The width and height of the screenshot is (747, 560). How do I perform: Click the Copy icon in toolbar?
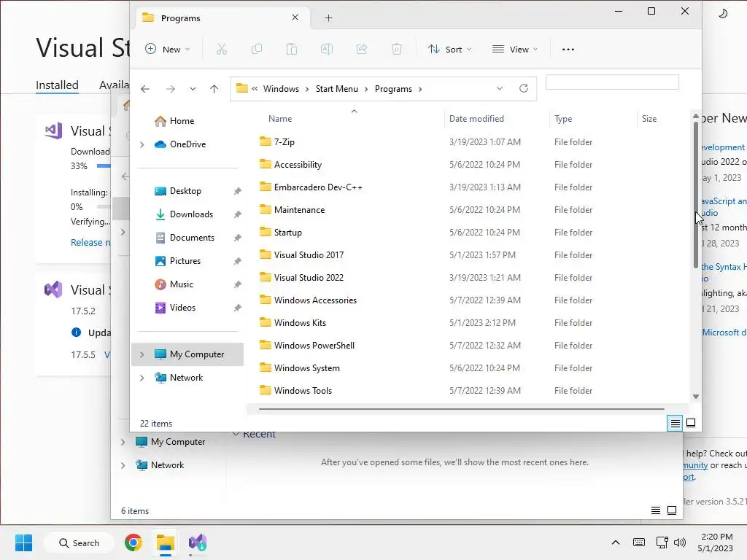pos(257,49)
